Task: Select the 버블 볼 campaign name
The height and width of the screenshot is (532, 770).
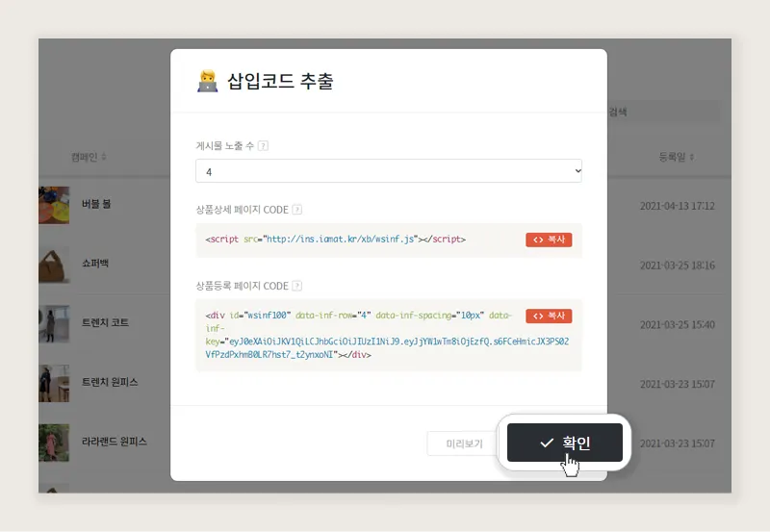Action: 96,204
